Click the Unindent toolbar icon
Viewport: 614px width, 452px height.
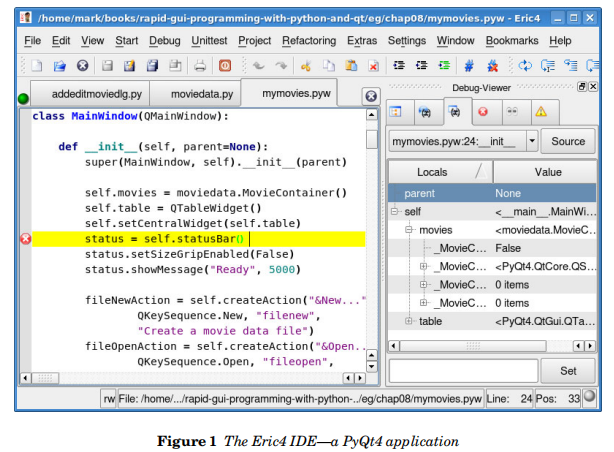coord(422,65)
